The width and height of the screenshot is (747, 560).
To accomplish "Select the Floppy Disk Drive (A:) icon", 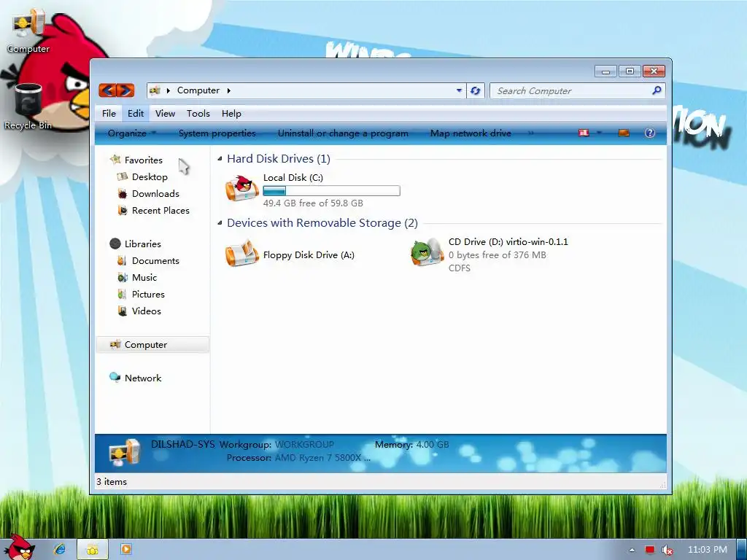I will pyautogui.click(x=242, y=253).
